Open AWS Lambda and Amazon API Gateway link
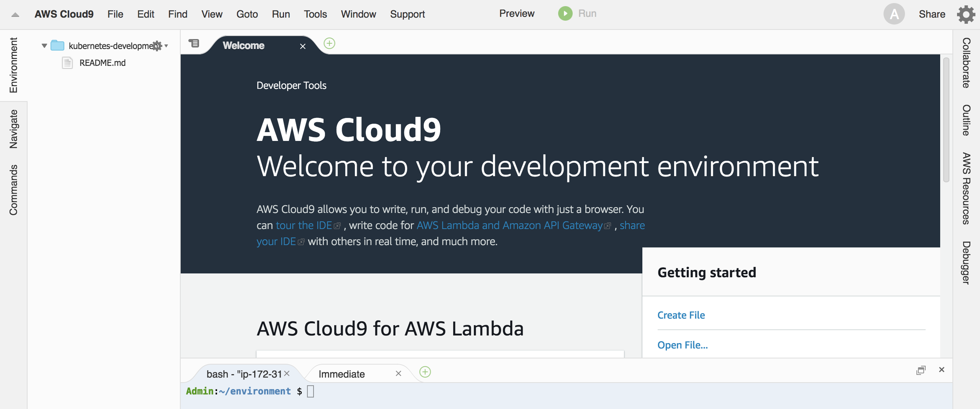 click(x=510, y=225)
